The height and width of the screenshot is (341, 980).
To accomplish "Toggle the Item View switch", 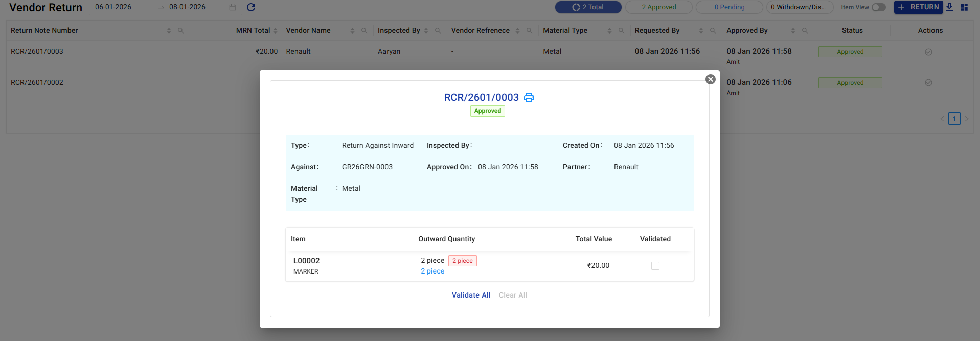I will pos(878,7).
